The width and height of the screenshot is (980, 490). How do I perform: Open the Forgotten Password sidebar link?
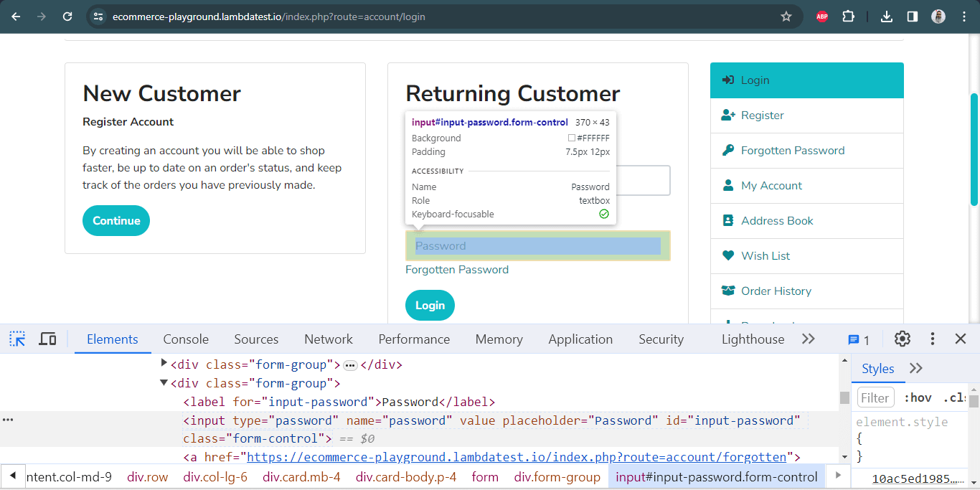coord(793,150)
